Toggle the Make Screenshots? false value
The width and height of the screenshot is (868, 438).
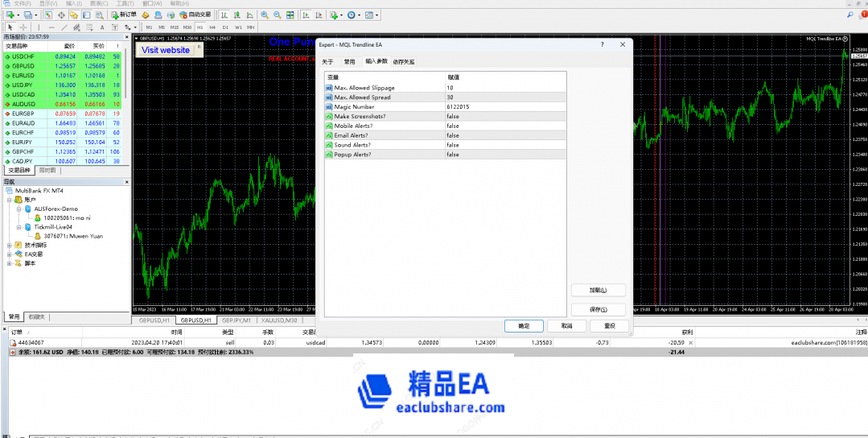505,116
